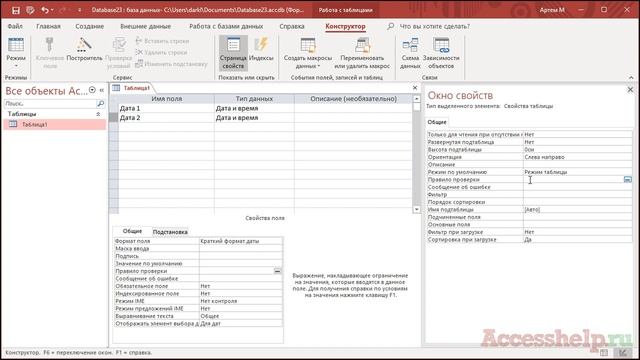Close the Таблица1 design window

click(x=415, y=88)
